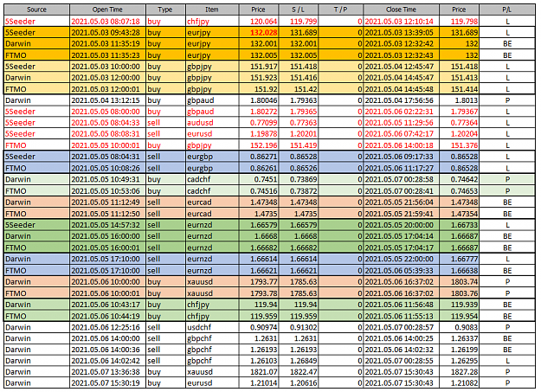Select the bold red 132.028 price cell
This screenshot has height=392, width=541.
point(259,33)
